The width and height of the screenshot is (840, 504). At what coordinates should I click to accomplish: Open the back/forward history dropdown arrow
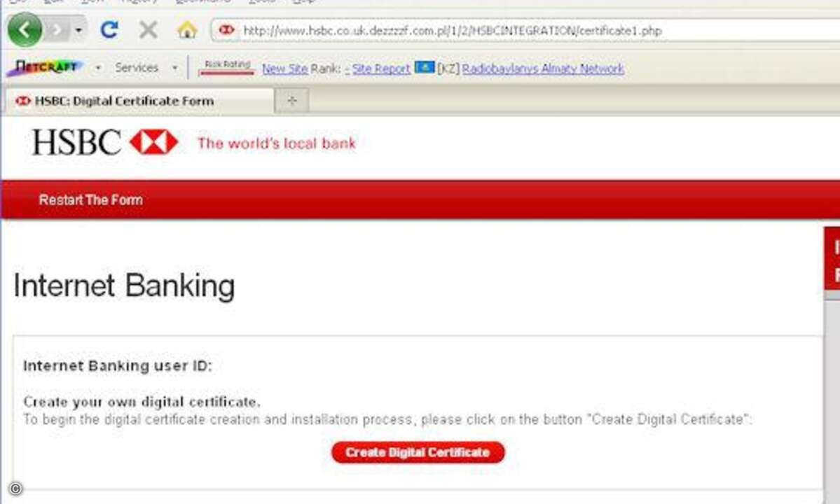78,31
